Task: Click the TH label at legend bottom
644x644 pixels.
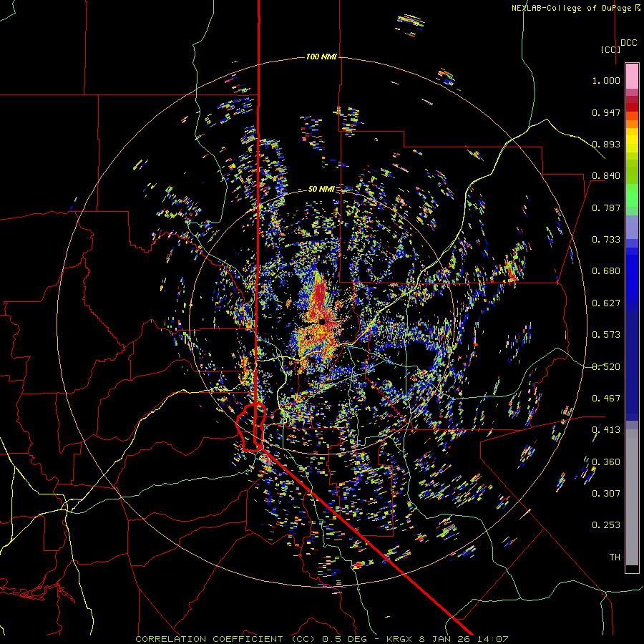Action: coord(615,557)
